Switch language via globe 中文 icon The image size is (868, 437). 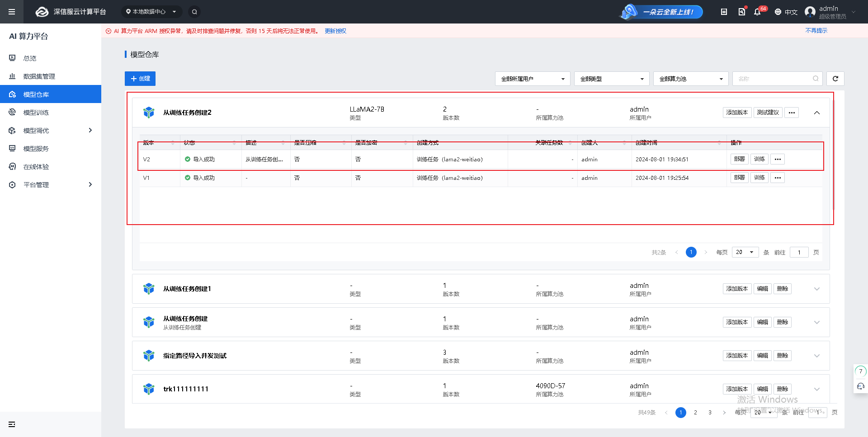[x=786, y=12]
